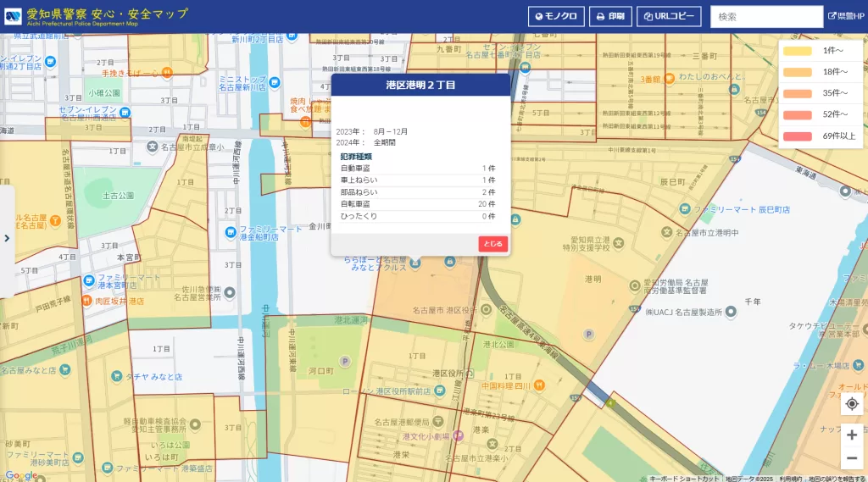
Task: Click the セブン-イレブン 名古屋川西通店 marker
Action: coord(125,113)
